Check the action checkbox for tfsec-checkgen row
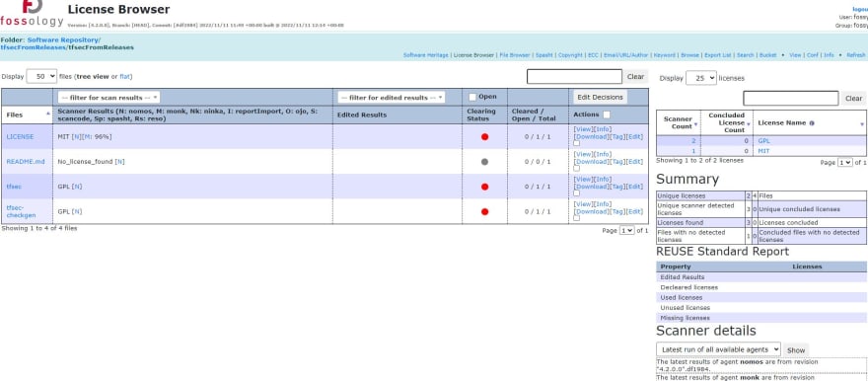 coord(577,218)
